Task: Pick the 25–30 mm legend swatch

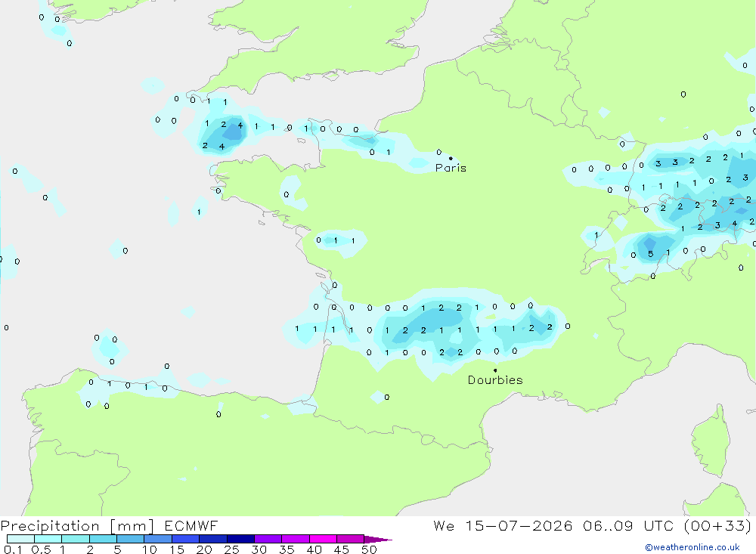Action: point(240,539)
